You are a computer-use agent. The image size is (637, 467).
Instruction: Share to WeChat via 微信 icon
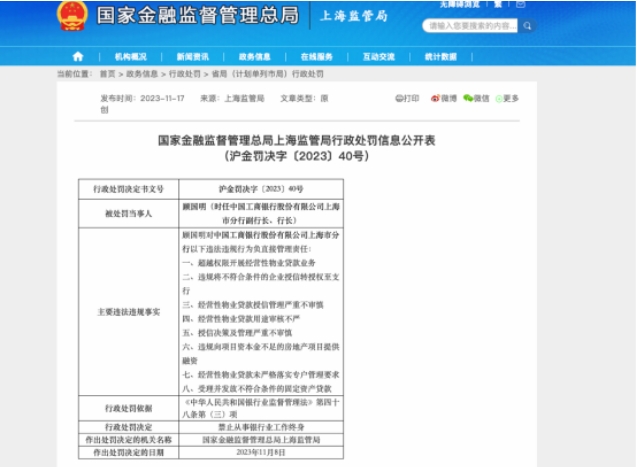tap(476, 98)
